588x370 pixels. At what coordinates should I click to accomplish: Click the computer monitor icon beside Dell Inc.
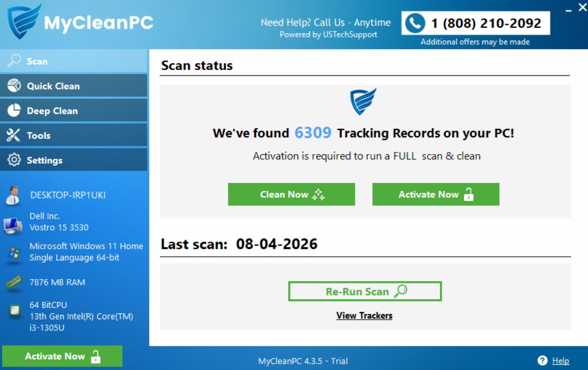13,226
